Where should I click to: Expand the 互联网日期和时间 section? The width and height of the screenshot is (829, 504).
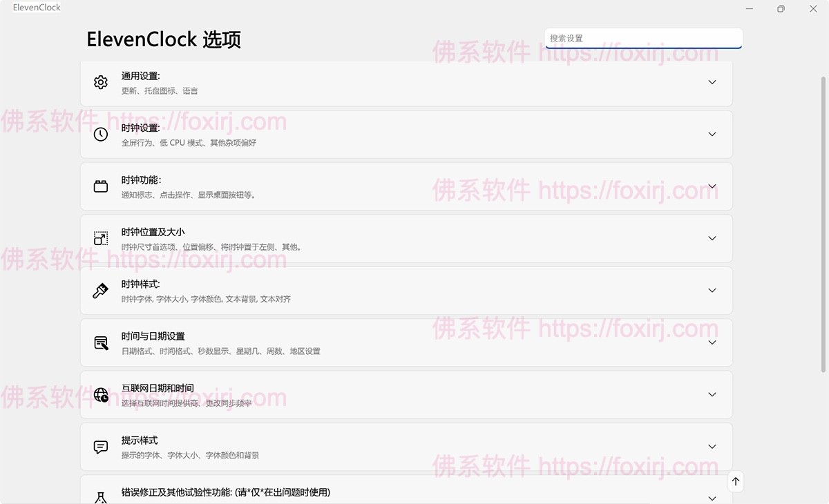click(712, 394)
